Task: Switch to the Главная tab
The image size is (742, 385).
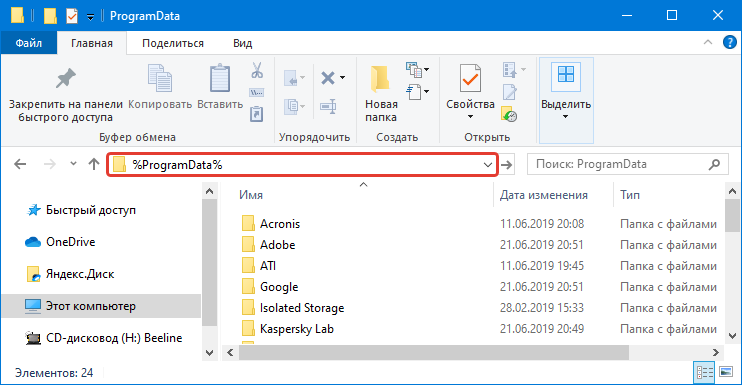Action: [92, 43]
